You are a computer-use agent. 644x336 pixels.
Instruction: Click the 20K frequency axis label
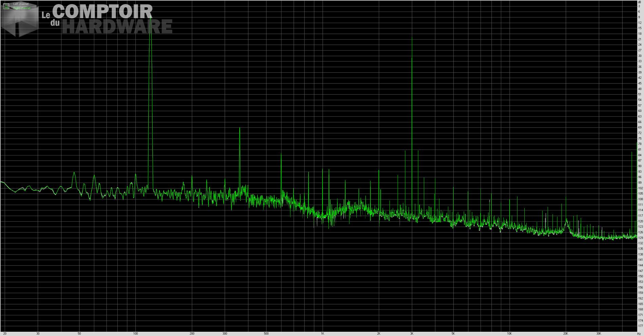click(x=566, y=334)
